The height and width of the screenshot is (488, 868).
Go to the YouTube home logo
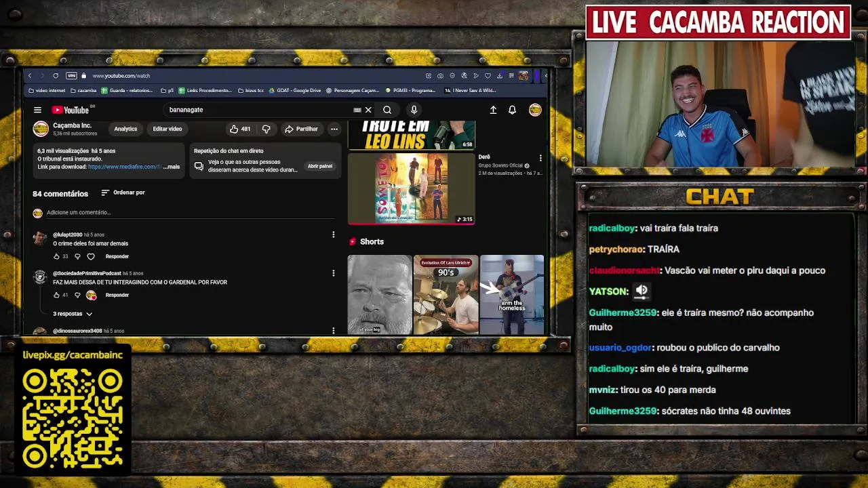71,110
